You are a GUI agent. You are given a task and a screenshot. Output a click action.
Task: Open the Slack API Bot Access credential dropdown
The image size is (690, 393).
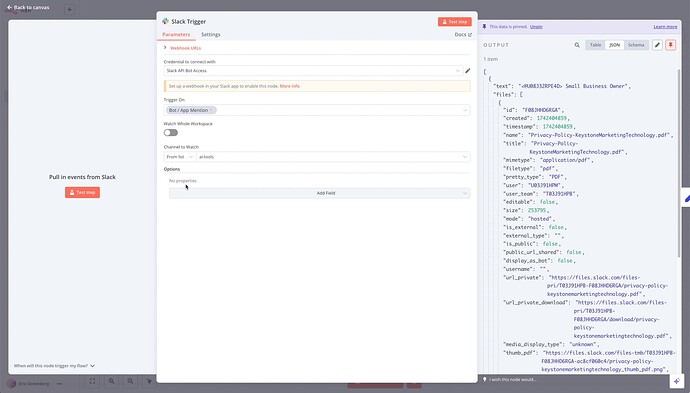pos(313,70)
